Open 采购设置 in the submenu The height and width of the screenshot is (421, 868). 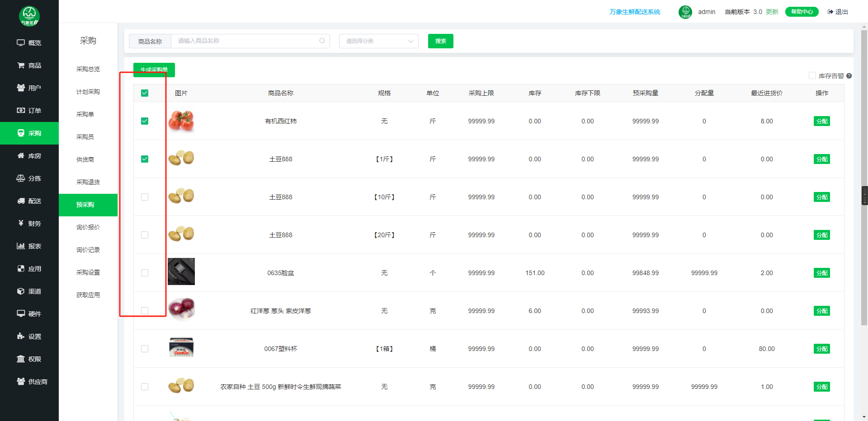click(x=88, y=272)
